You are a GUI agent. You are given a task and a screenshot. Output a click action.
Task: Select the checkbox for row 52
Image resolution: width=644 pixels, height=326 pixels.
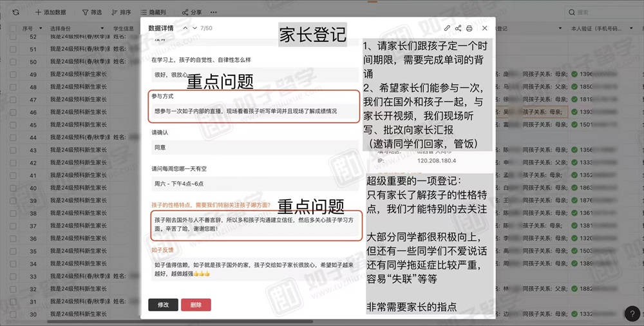(13, 37)
